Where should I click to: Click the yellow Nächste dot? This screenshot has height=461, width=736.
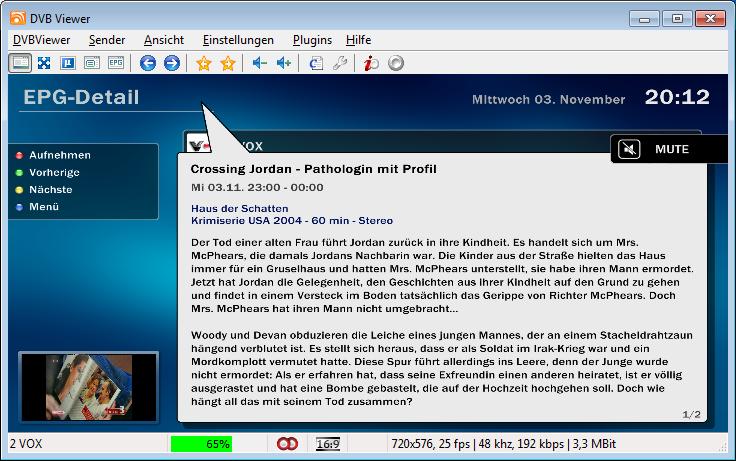19,190
